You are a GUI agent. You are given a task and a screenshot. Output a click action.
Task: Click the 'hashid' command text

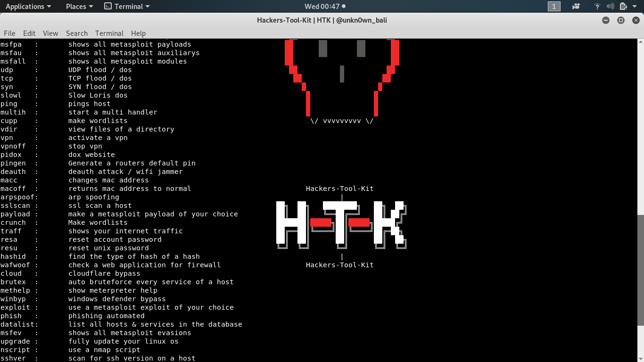pos(13,256)
